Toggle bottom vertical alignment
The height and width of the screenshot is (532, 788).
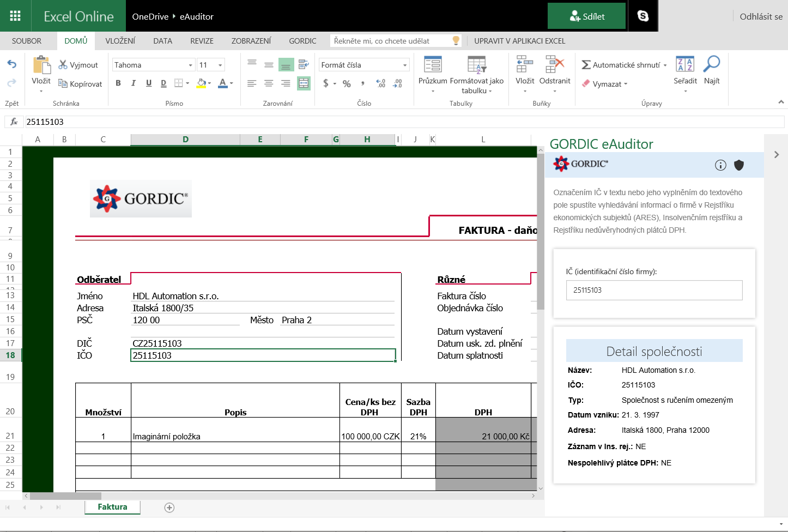click(286, 64)
